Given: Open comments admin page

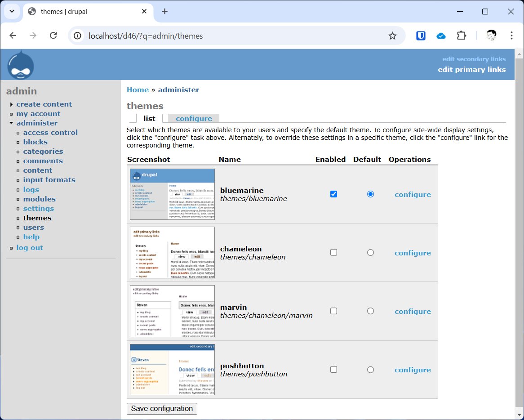Looking at the screenshot, I should point(43,161).
